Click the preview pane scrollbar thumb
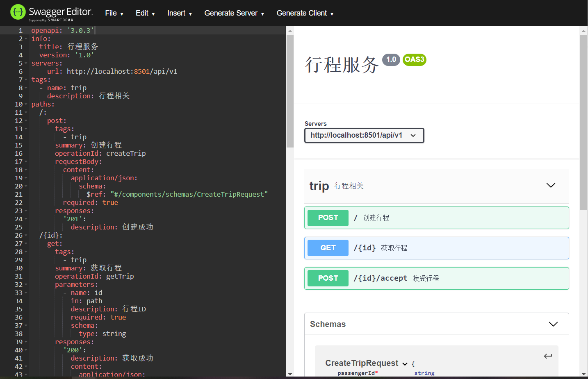This screenshot has height=379, width=588. tap(583, 122)
